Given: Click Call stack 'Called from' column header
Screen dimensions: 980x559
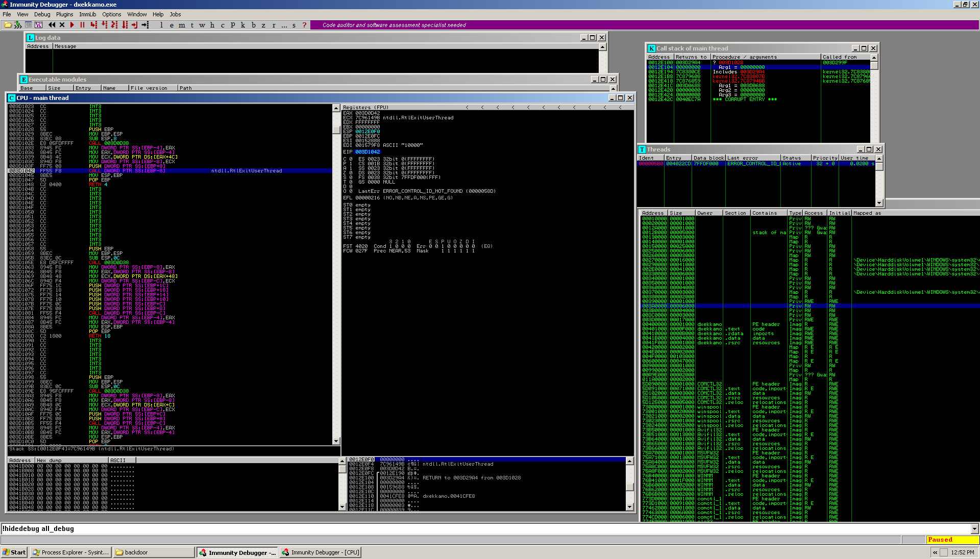Looking at the screenshot, I should click(x=845, y=57).
